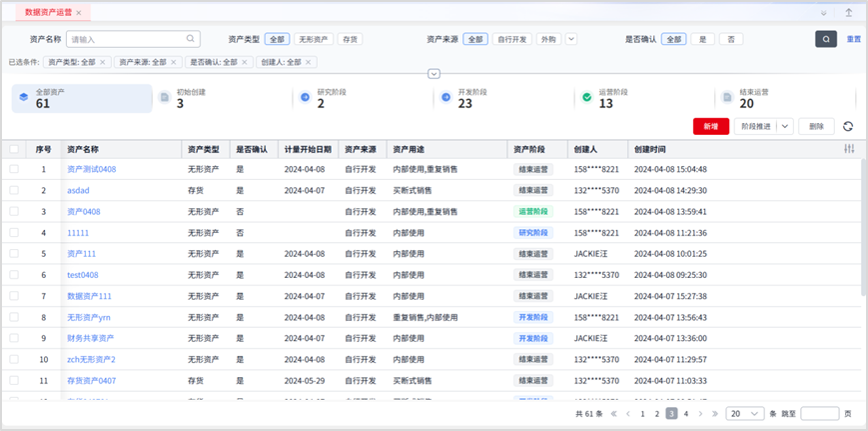This screenshot has height=431, width=868.
Task: Jump to the last page arrow
Action: tap(715, 414)
